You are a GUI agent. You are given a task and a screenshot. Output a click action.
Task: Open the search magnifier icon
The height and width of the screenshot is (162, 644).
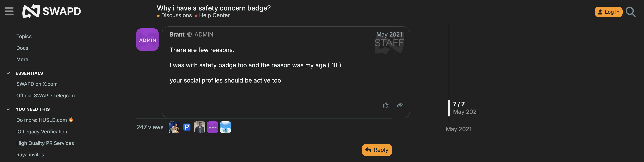[630, 12]
